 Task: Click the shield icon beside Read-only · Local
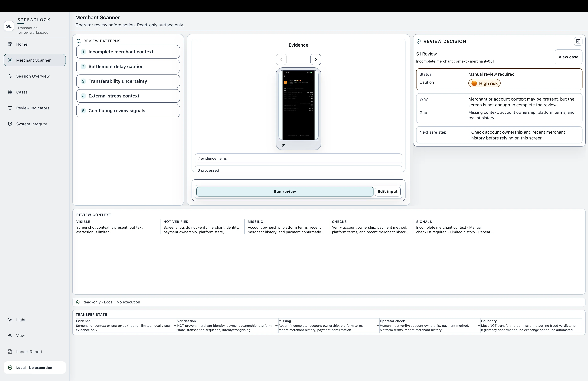pos(78,302)
